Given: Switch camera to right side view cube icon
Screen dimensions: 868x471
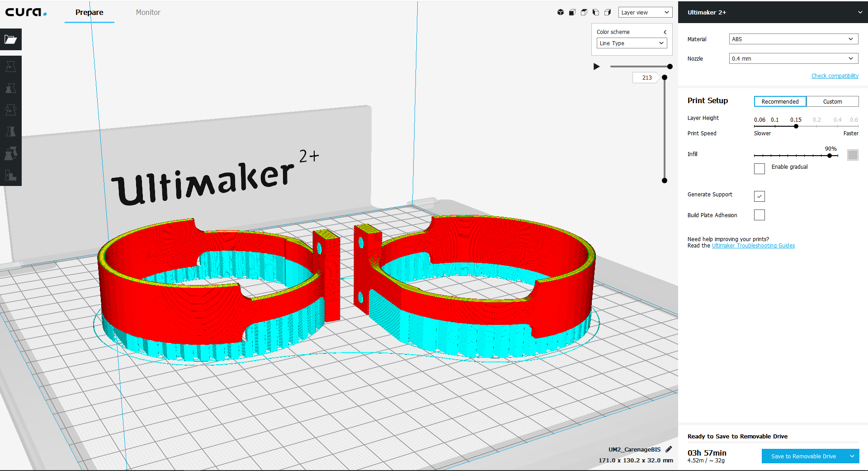Looking at the screenshot, I should 608,12.
